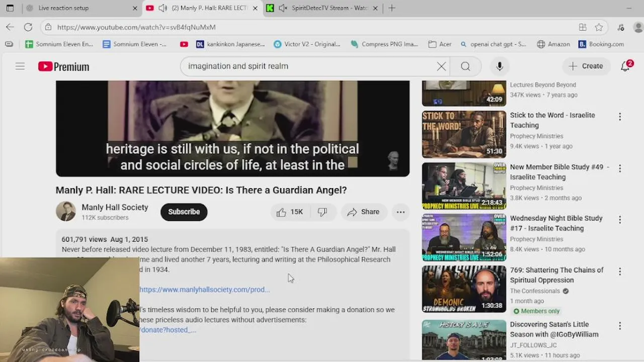Open the icon left of bookmarks bar
Screen dimensions: 644x362
point(9,44)
